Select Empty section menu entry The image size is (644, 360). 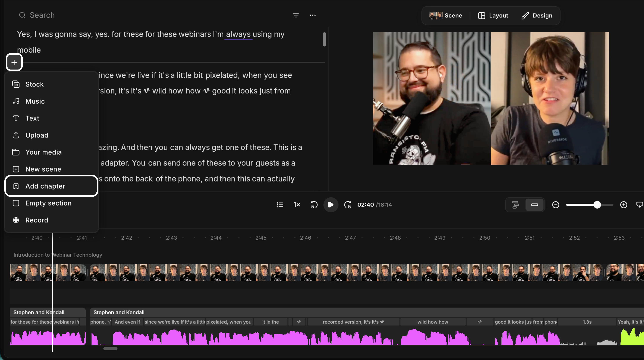tap(51, 203)
